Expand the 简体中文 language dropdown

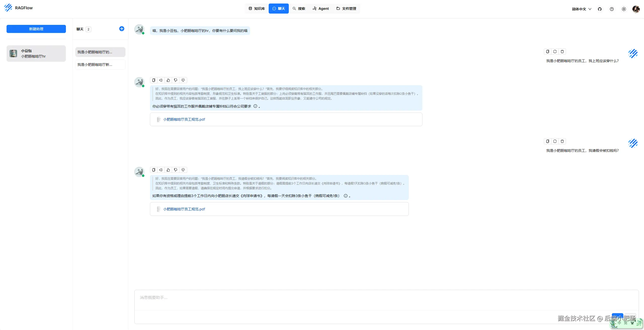(581, 9)
